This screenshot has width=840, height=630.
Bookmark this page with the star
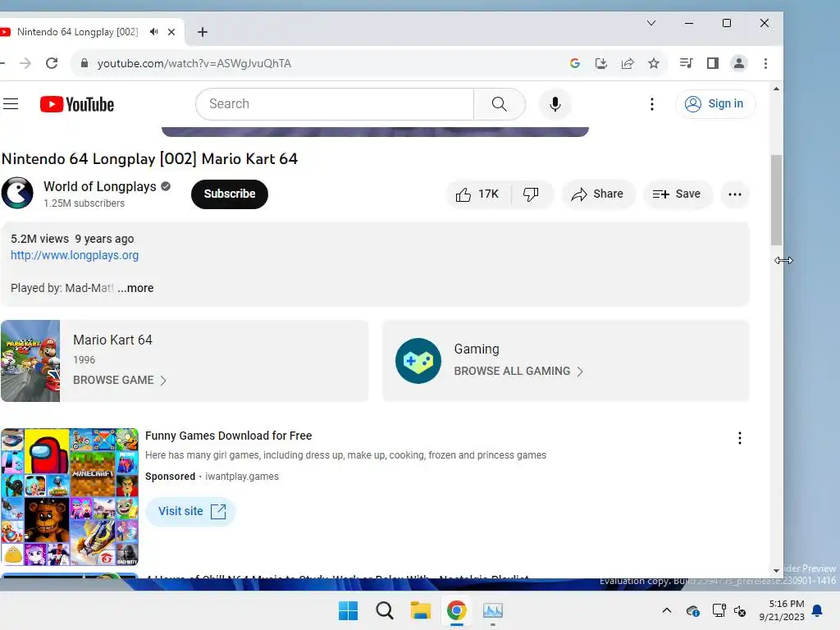click(654, 63)
